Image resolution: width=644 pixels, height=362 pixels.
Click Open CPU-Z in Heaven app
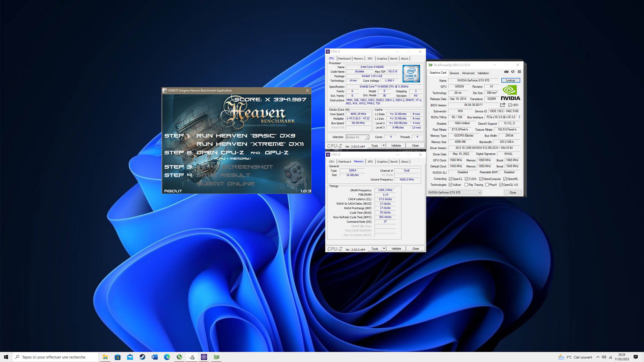coord(220,152)
